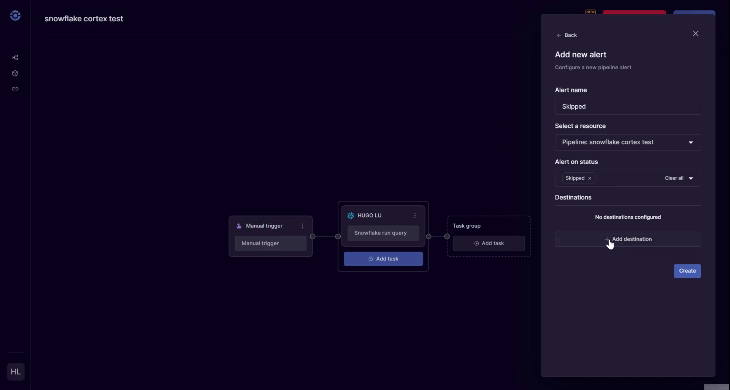Open the HL user avatar menu
730x390 pixels.
(15, 371)
